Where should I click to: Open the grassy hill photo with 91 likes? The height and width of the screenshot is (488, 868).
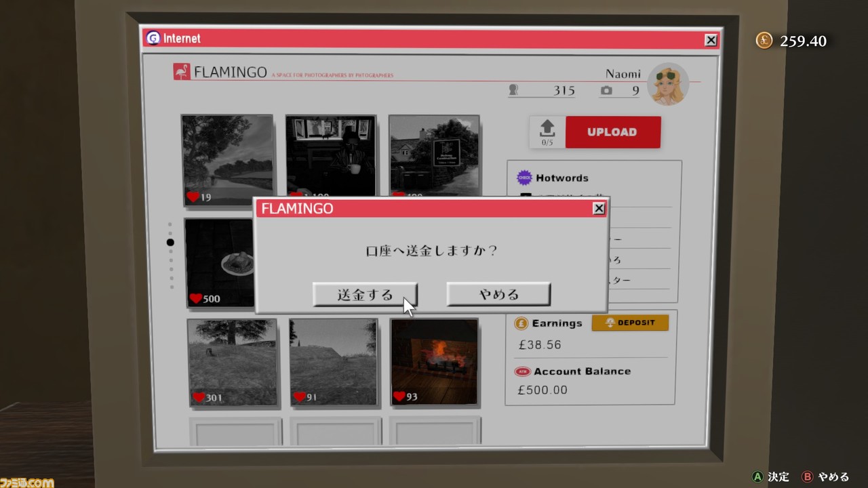(333, 362)
